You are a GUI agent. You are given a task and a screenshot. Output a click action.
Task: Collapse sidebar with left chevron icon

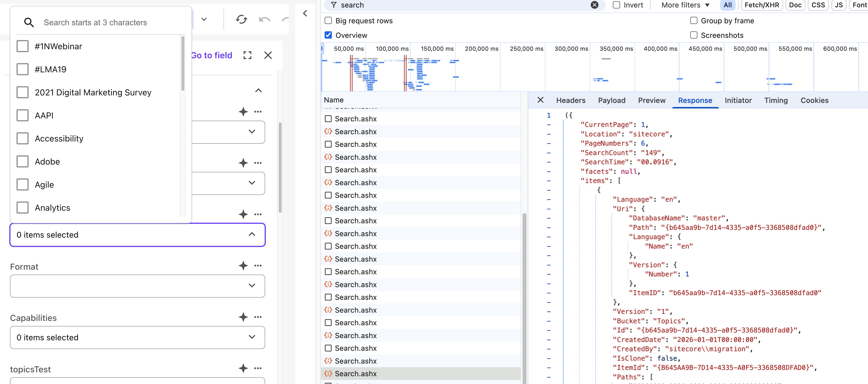[x=305, y=13]
